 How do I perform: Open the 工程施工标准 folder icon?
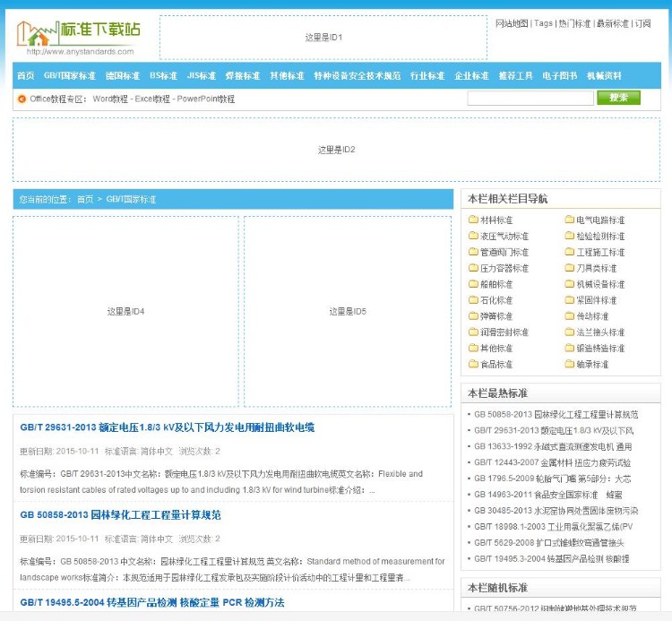pos(569,252)
